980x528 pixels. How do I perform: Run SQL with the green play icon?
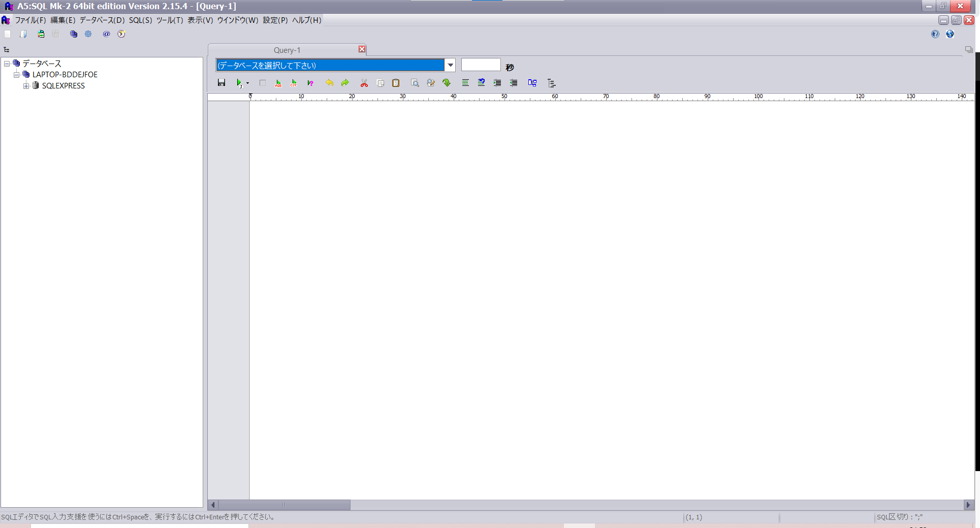click(x=239, y=83)
